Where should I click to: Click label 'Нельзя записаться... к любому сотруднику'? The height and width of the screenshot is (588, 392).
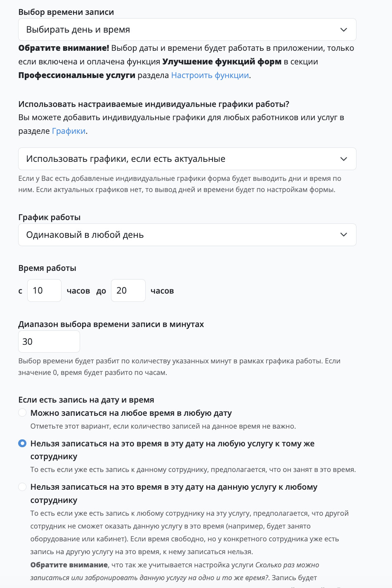[174, 493]
